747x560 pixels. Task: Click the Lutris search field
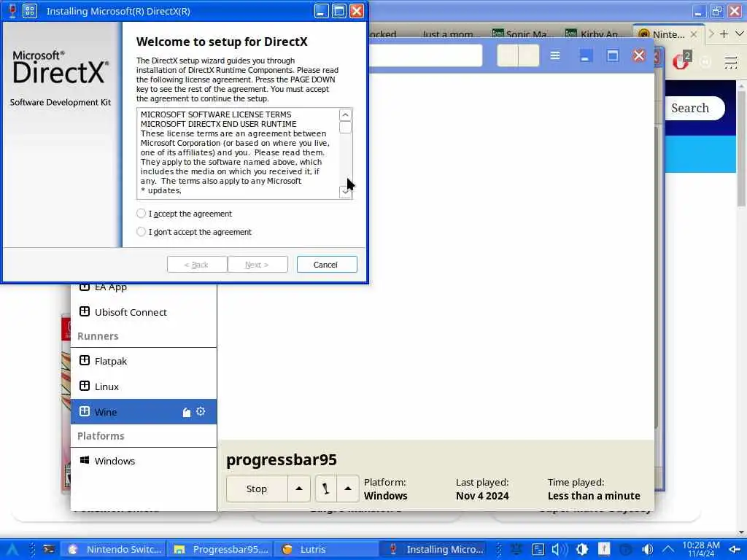tap(425, 55)
